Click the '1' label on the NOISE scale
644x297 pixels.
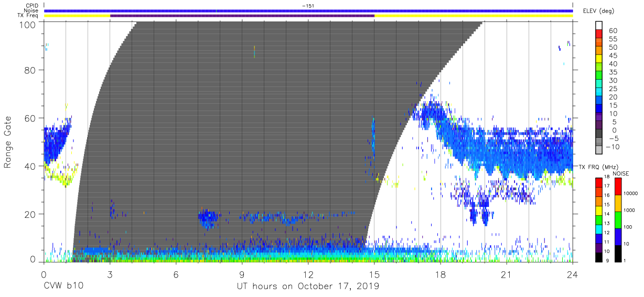coord(625,260)
